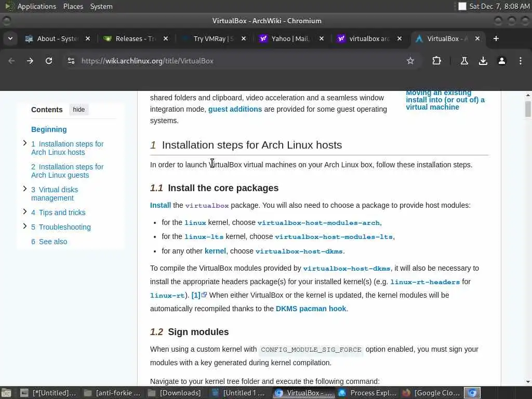Image resolution: width=532 pixels, height=399 pixels.
Task: Switch to Process Explorer taskbar window
Action: coord(367,393)
